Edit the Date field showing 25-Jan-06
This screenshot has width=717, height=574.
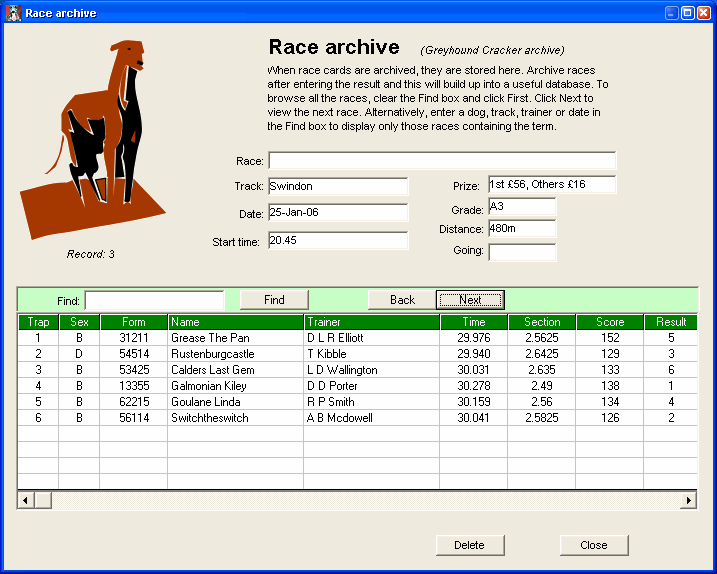pyautogui.click(x=337, y=213)
